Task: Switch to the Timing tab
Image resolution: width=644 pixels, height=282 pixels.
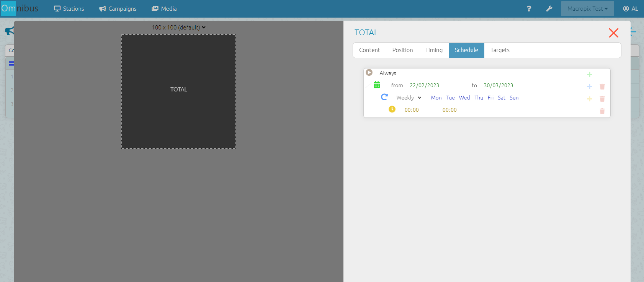Action: (433, 50)
